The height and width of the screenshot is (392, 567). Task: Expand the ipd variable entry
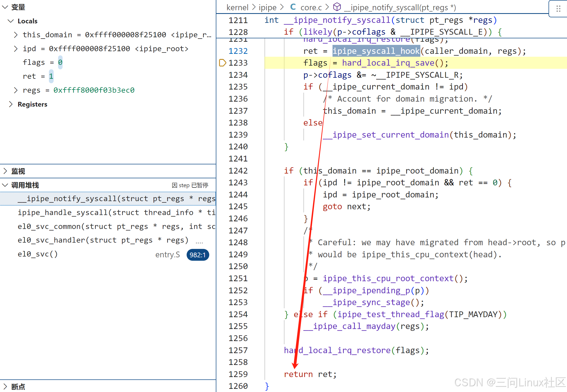pyautogui.click(x=16, y=49)
